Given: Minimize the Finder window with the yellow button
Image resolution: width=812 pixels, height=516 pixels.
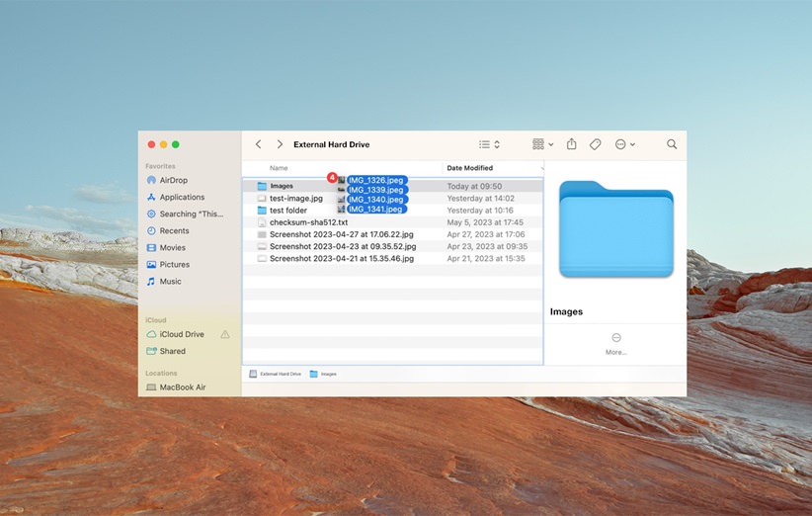Looking at the screenshot, I should tap(164, 144).
